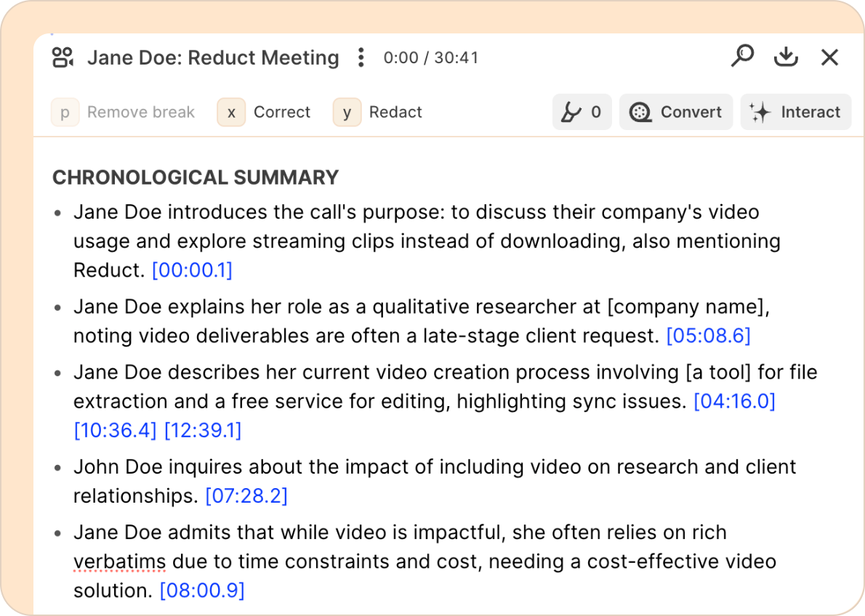Go to timestamp [10:36.4]
Screen dimensions: 865x616
click(x=116, y=430)
